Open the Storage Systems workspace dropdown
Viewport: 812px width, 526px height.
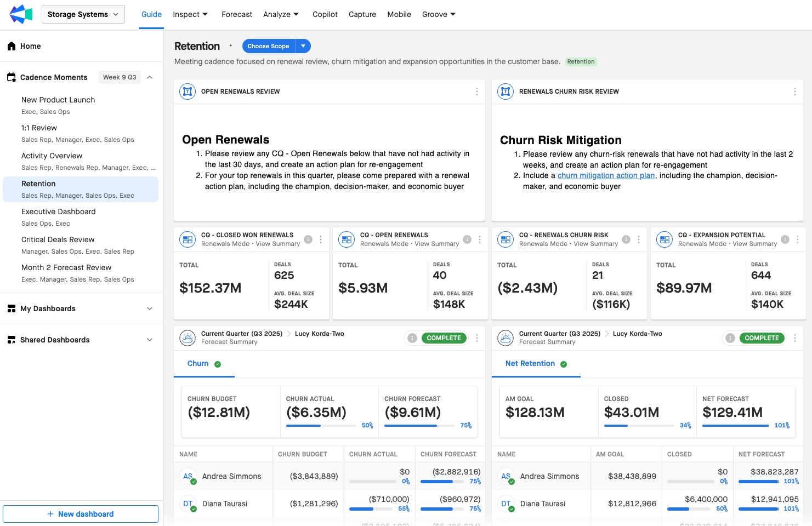pos(83,14)
